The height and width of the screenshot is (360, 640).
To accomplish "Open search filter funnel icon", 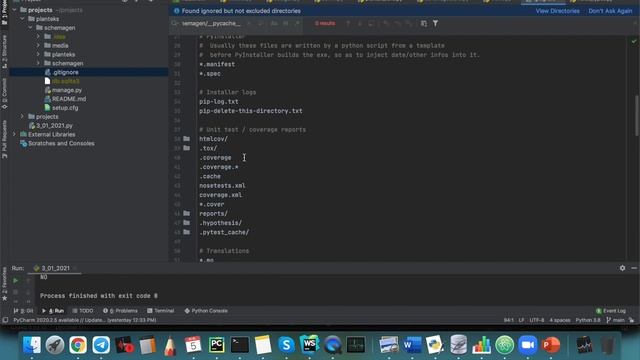I will [436, 23].
